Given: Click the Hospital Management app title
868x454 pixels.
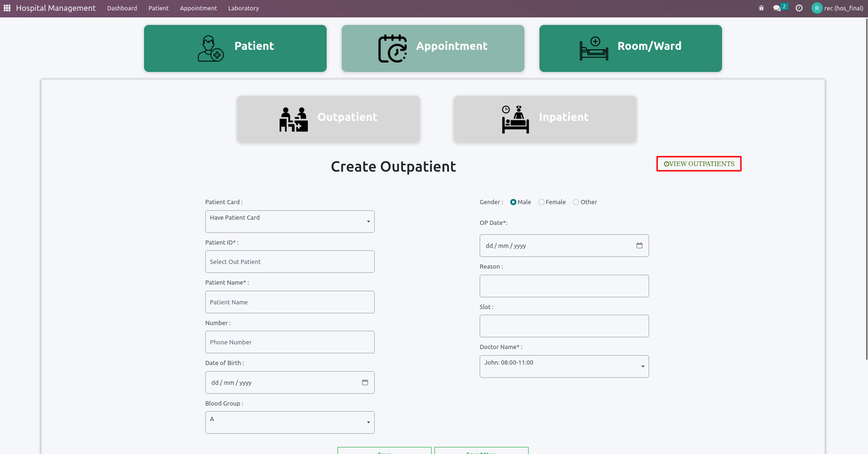Looking at the screenshot, I should [x=56, y=8].
